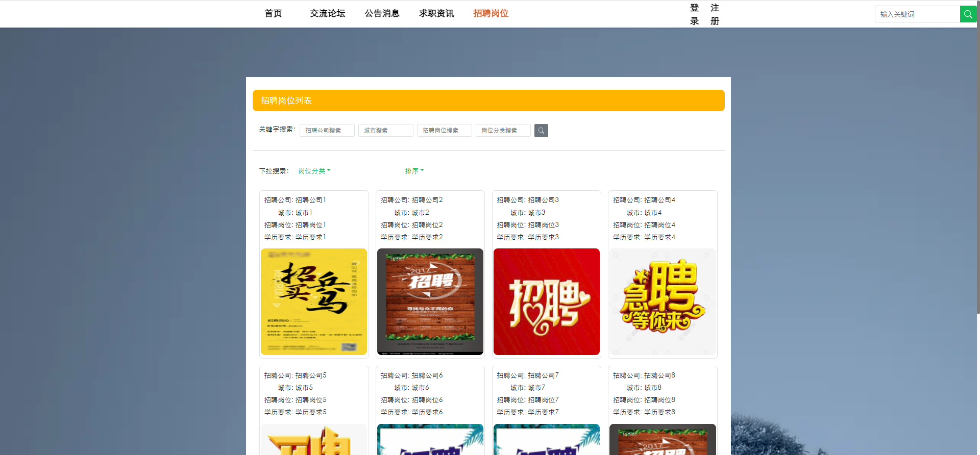Click the text 学历要求: 学历要求5
This screenshot has width=980, height=455.
295,412
